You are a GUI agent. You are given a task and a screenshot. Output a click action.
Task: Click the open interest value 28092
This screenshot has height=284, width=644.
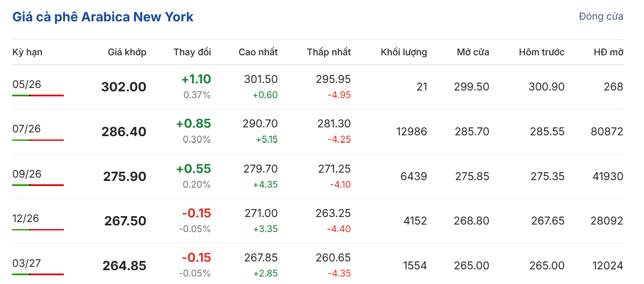coord(607,221)
